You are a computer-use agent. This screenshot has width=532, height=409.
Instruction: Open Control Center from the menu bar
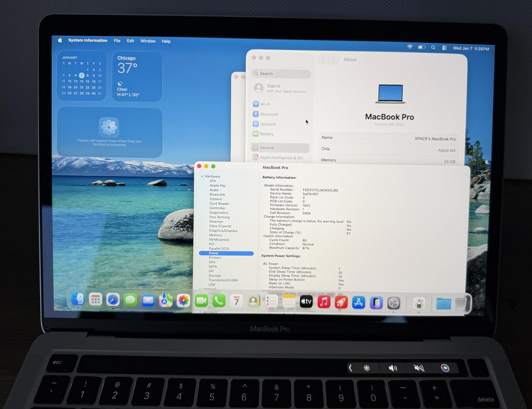444,48
